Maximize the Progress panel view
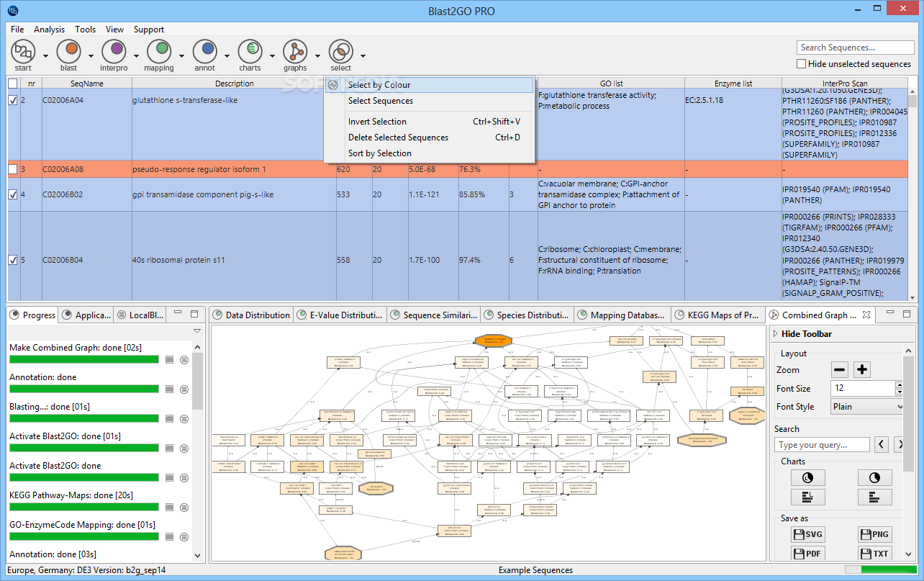 tap(194, 314)
